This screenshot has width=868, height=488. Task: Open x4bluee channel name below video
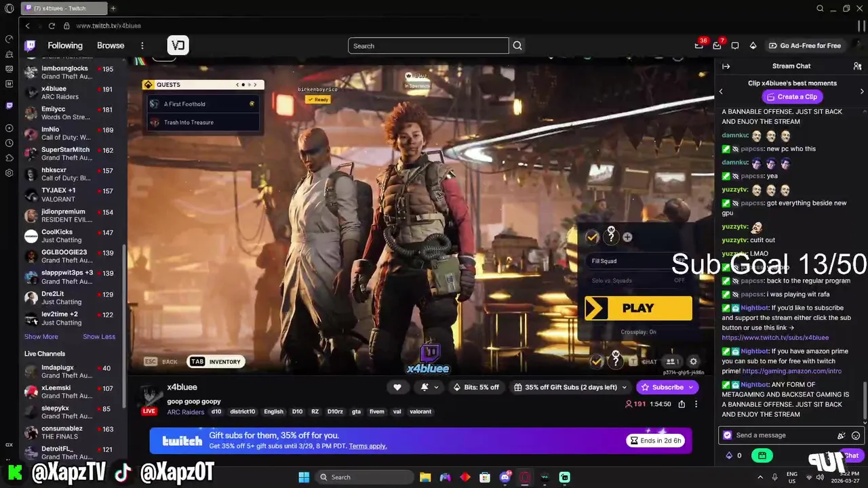182,387
